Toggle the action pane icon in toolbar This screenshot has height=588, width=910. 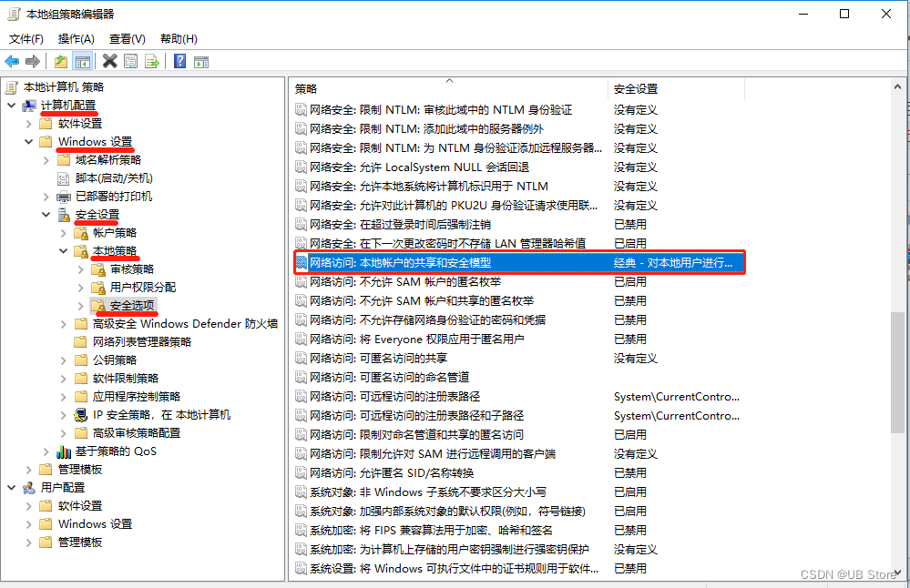(201, 62)
